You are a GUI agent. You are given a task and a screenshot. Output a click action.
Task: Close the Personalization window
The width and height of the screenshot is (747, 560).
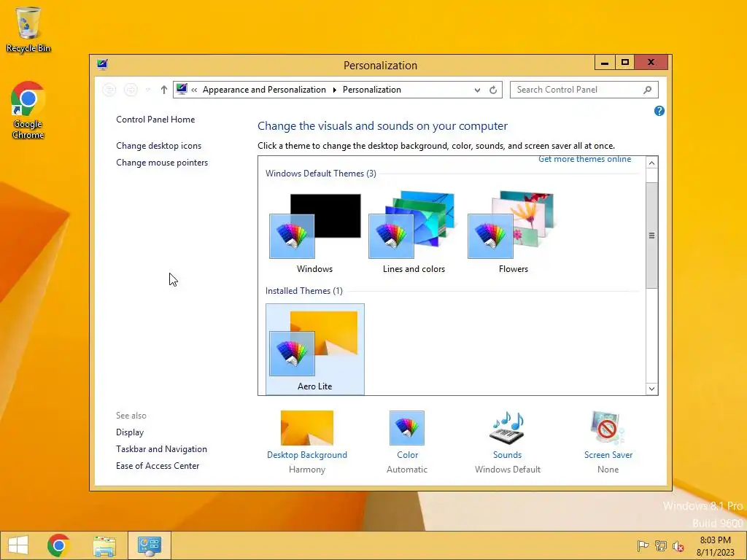651,63
